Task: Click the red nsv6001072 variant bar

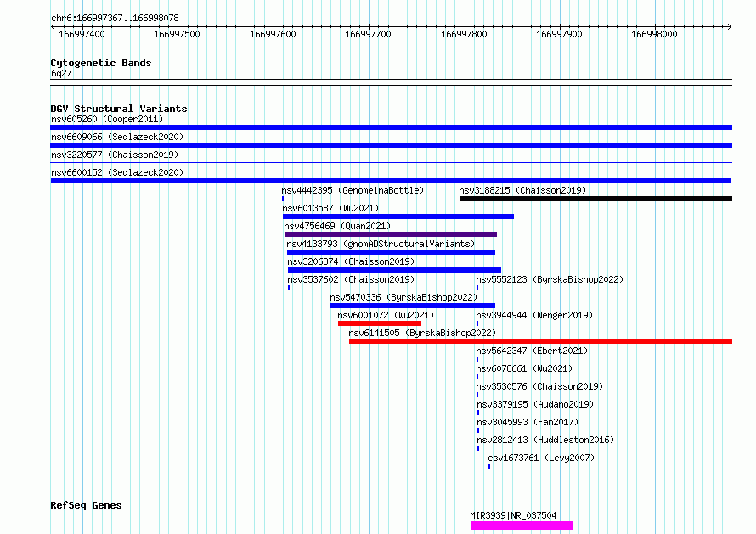Action: pyautogui.click(x=380, y=323)
